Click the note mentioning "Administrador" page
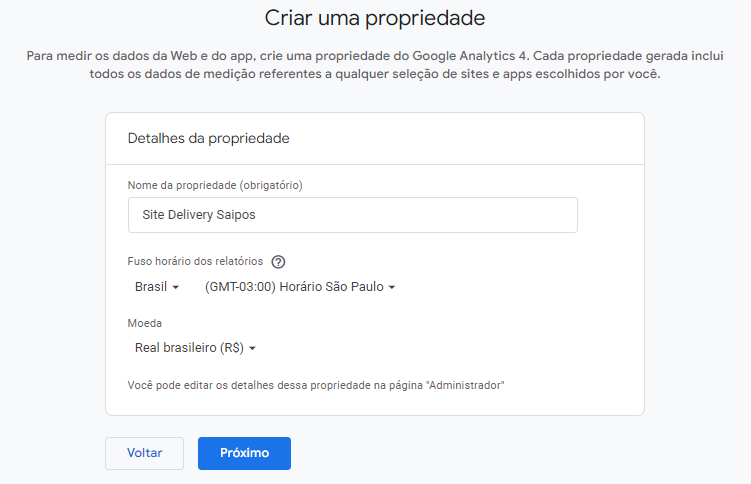The width and height of the screenshot is (751, 484). pyautogui.click(x=316, y=385)
